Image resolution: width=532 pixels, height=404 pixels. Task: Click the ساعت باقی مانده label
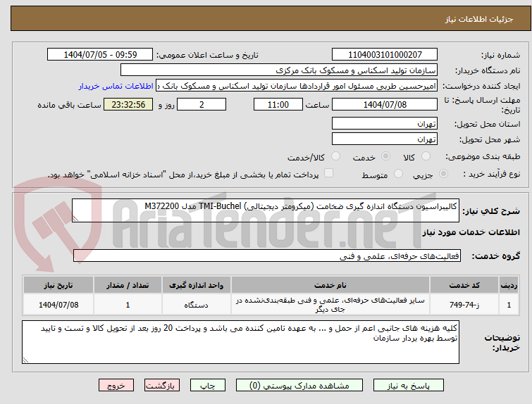[x=69, y=105]
